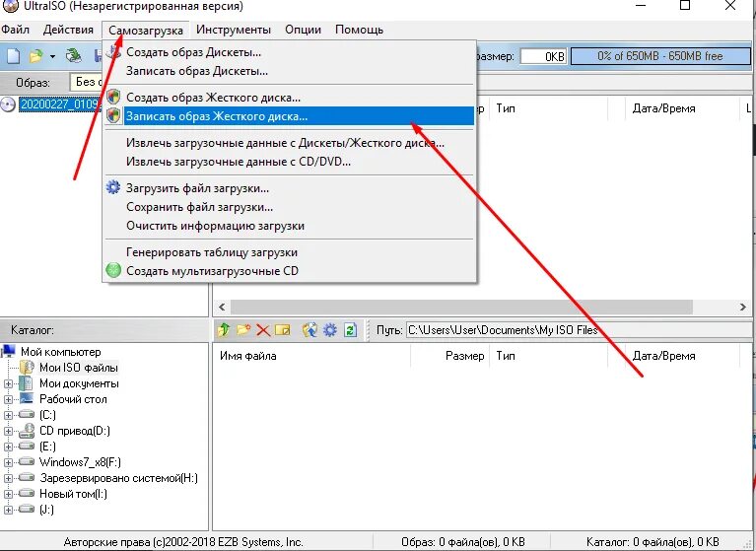Click the shield folder icon in catalog toolbar
This screenshot has height=551, width=756.
tap(310, 330)
